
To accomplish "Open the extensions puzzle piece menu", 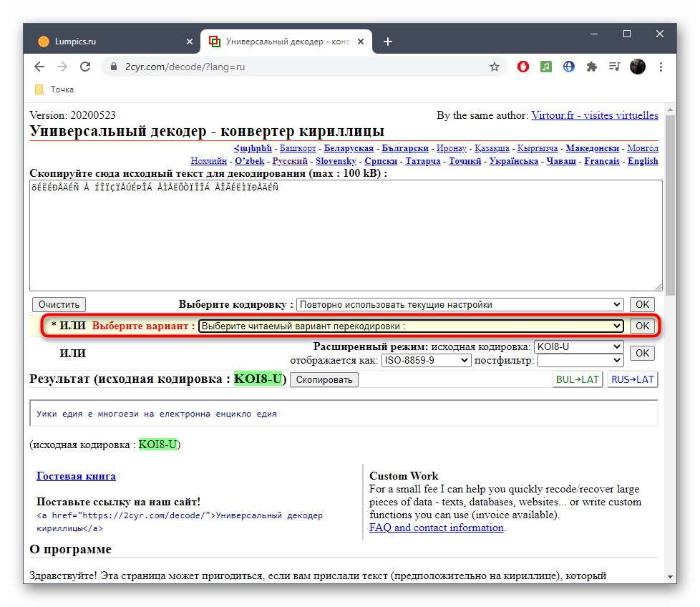I will pyautogui.click(x=591, y=67).
